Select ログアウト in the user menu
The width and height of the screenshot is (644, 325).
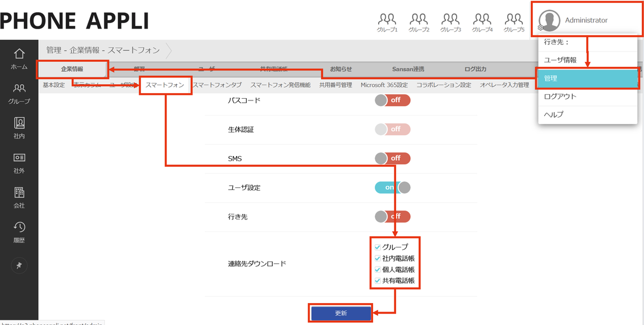point(588,97)
